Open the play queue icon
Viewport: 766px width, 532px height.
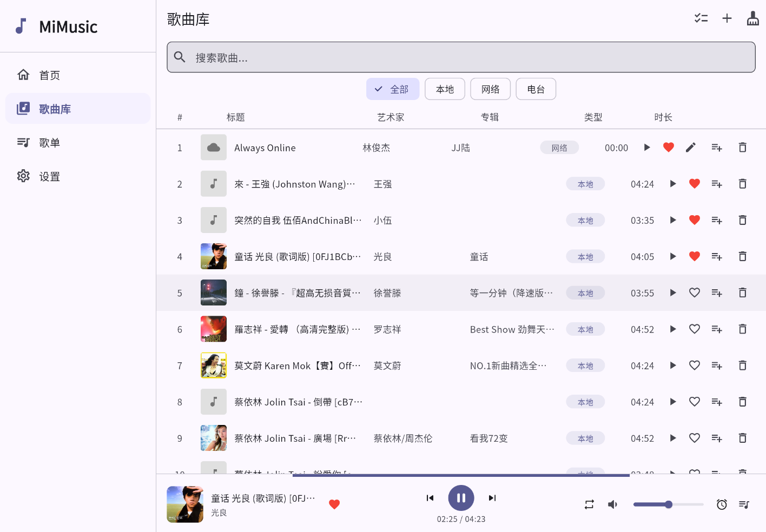point(744,504)
